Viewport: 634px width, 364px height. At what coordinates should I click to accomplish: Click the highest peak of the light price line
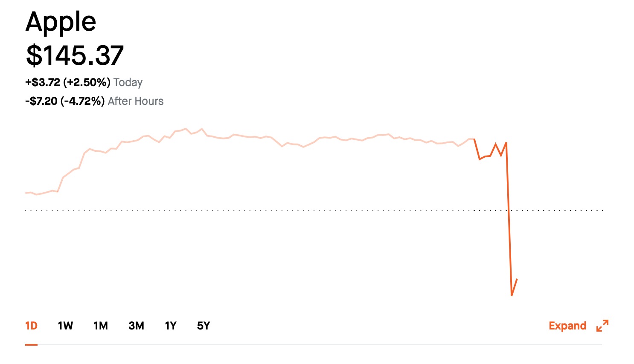coord(202,128)
